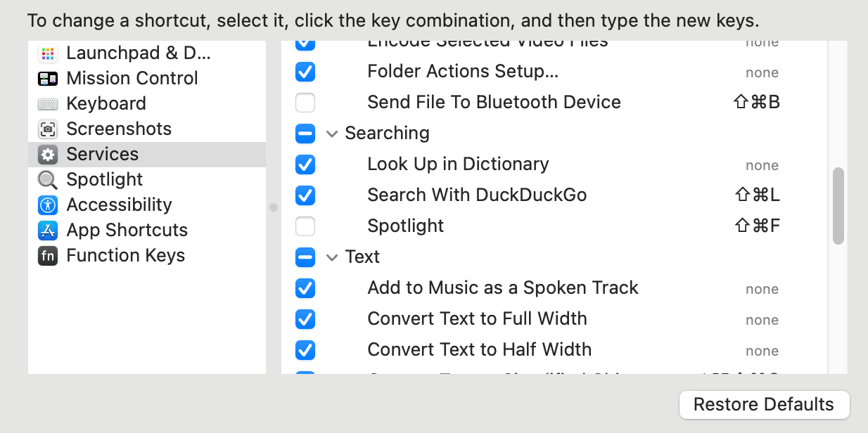
Task: Click the Screenshots camera icon
Action: (x=48, y=129)
